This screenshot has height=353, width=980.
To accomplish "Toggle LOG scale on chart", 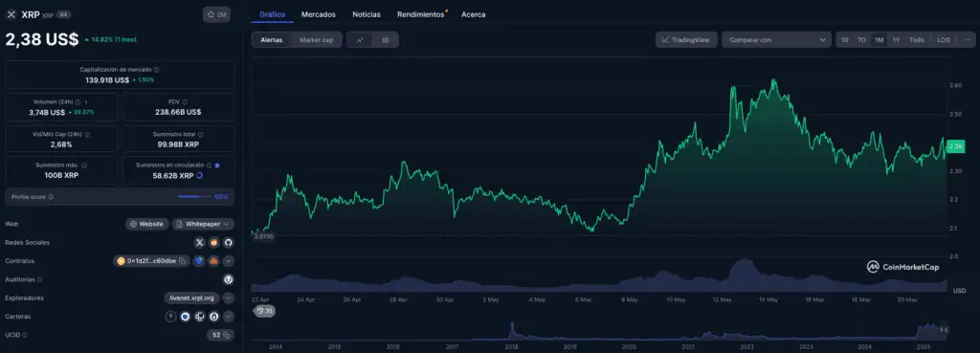I will pos(944,40).
